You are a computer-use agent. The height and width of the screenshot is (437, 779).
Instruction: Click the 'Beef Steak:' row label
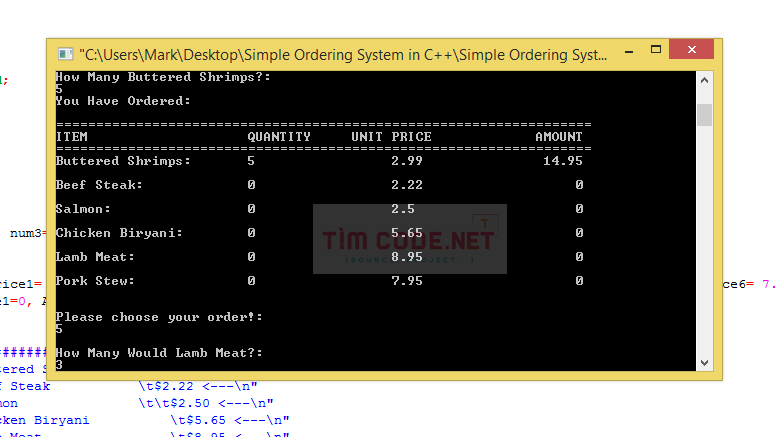point(99,185)
